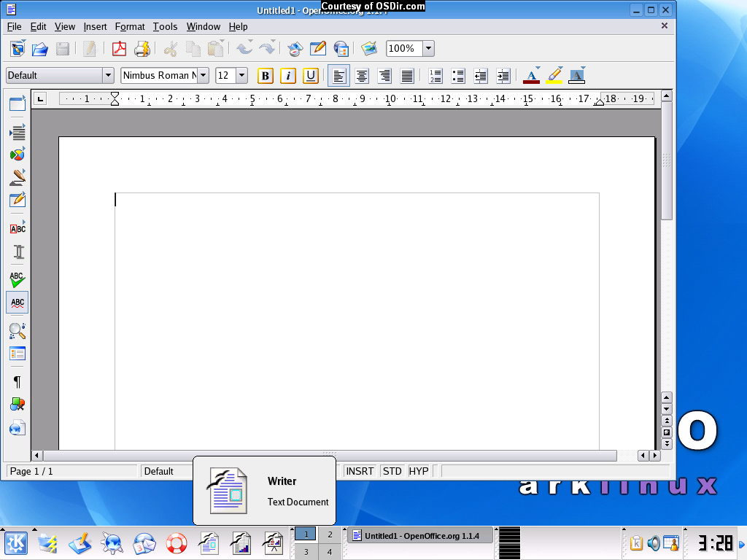Click the font color A icon
Screen dimensions: 747x560
coord(531,76)
